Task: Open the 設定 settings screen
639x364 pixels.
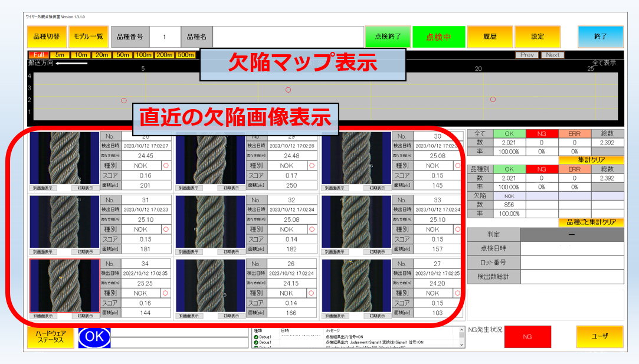Action: tap(538, 37)
